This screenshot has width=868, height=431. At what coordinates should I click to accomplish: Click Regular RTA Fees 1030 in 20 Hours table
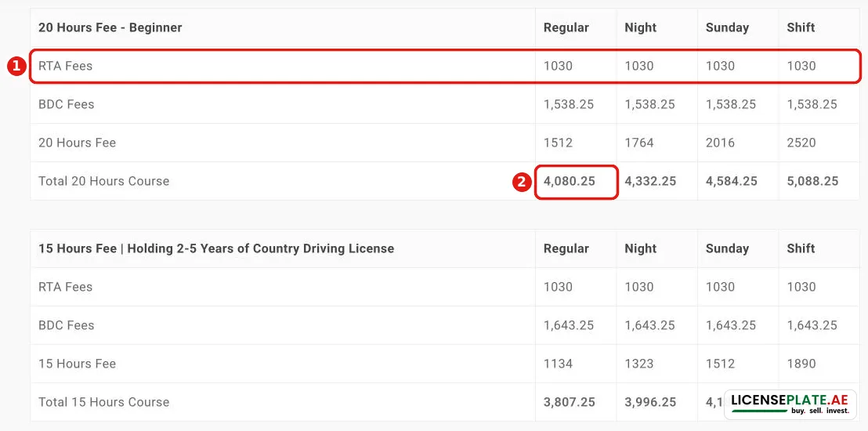(x=558, y=66)
